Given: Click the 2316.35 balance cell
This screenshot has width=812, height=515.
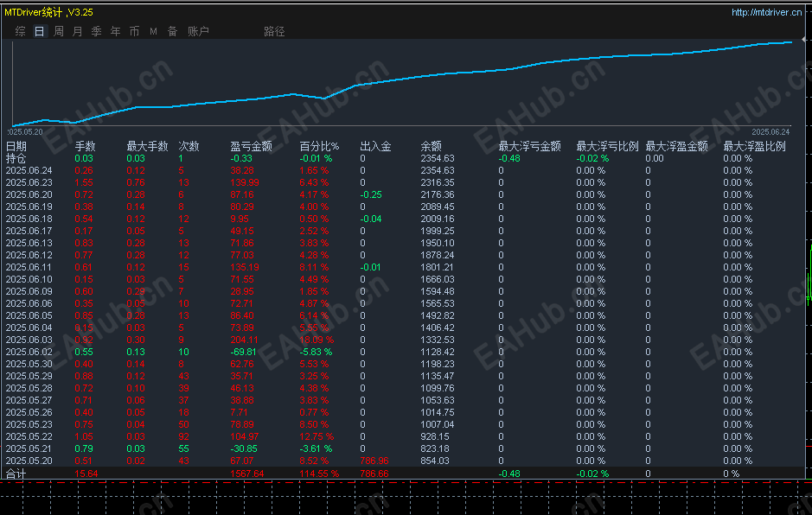Looking at the screenshot, I should [437, 182].
